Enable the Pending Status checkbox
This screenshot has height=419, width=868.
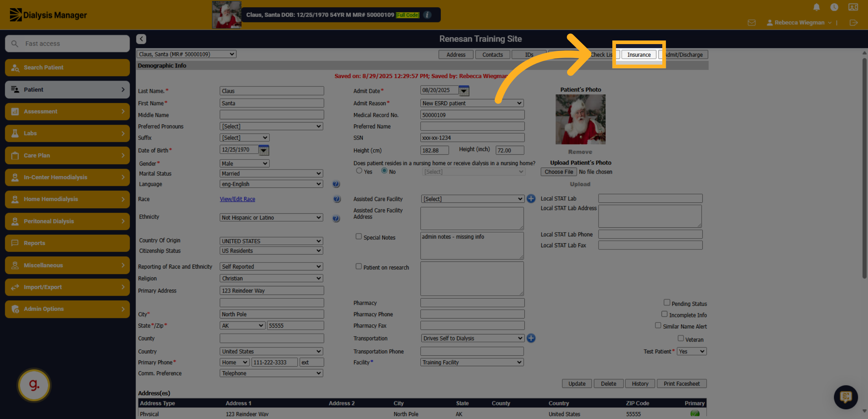(667, 303)
